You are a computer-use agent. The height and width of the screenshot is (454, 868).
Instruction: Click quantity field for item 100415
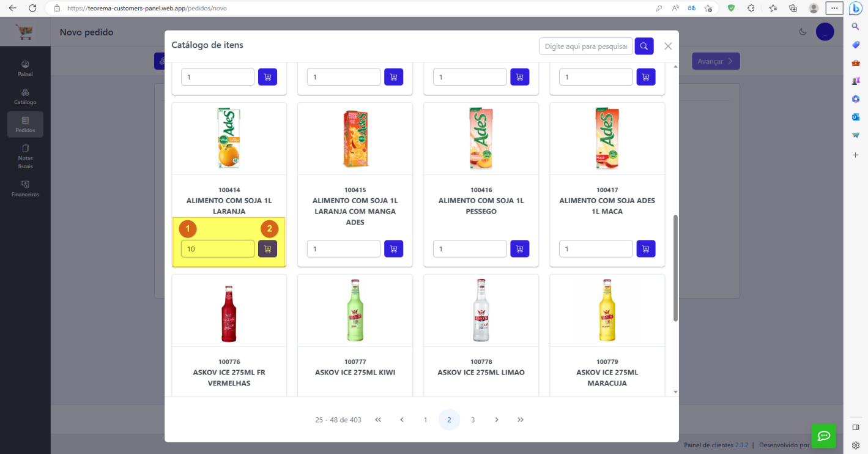pyautogui.click(x=344, y=249)
